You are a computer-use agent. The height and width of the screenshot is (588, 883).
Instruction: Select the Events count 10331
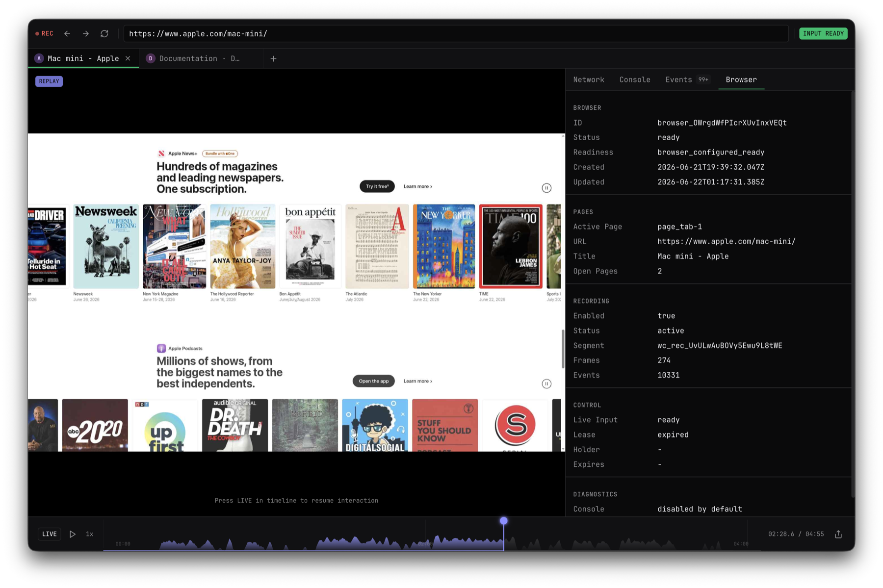tap(668, 375)
